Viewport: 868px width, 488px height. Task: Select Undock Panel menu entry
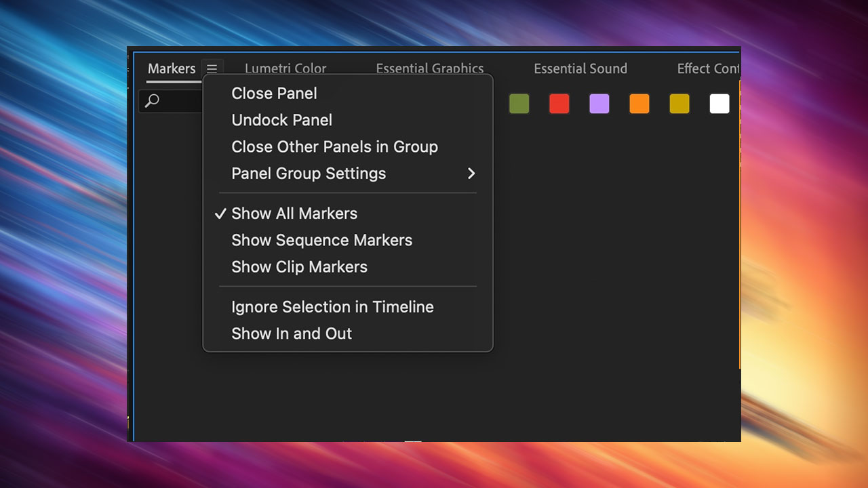pos(281,120)
